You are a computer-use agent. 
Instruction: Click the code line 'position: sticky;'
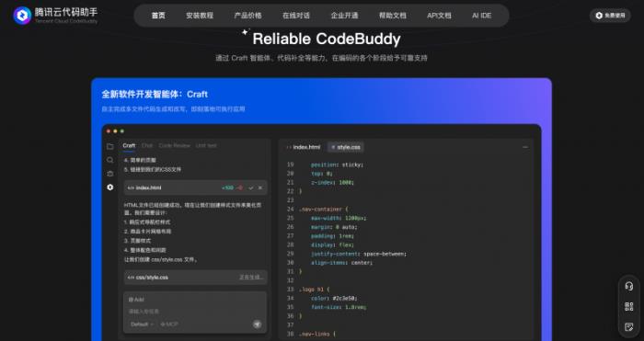coord(338,165)
